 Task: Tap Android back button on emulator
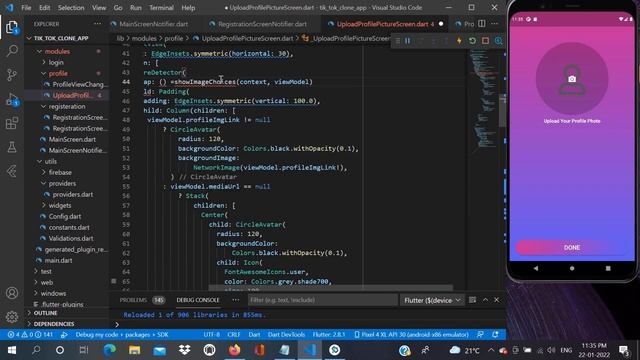point(536,268)
